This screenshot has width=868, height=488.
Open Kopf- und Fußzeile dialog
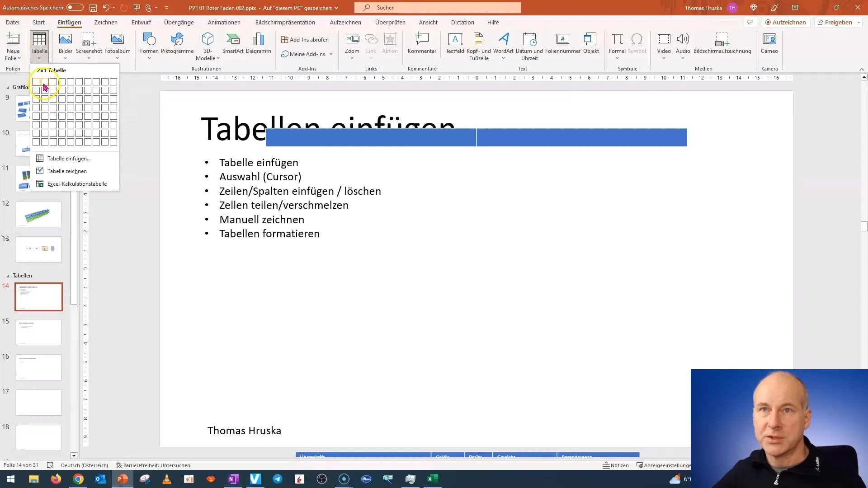[479, 46]
